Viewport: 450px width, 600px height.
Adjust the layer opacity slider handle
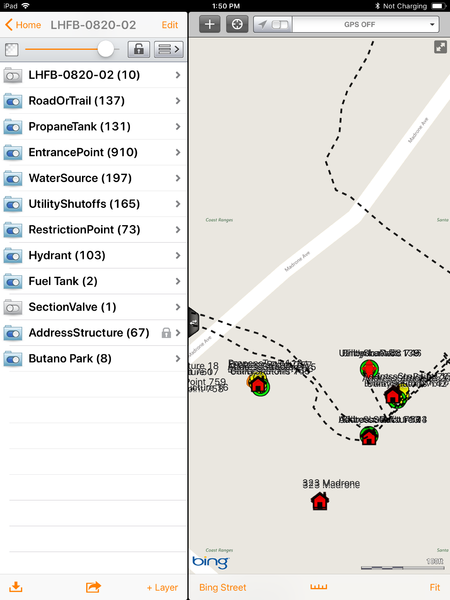coord(106,49)
